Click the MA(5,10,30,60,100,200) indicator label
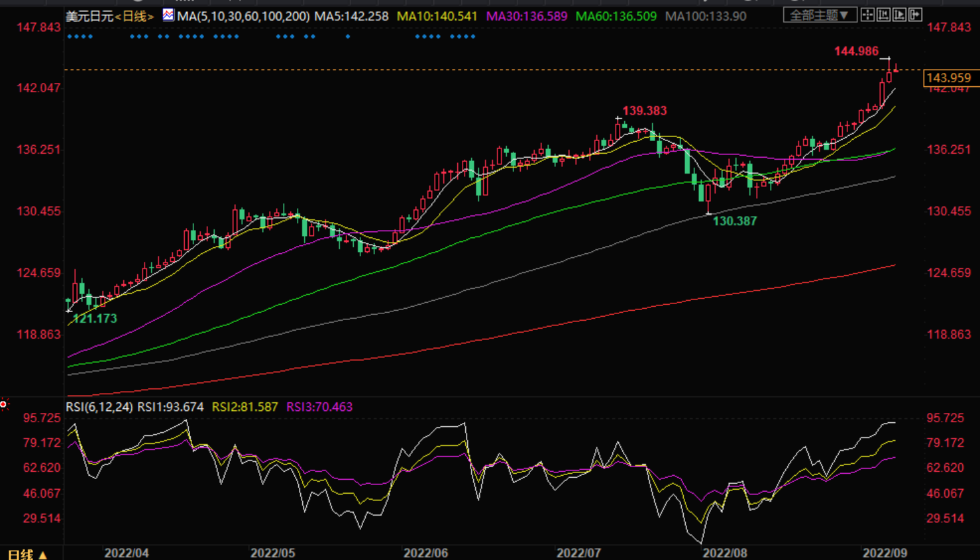Screen dimensions: 980x560 point(243,16)
